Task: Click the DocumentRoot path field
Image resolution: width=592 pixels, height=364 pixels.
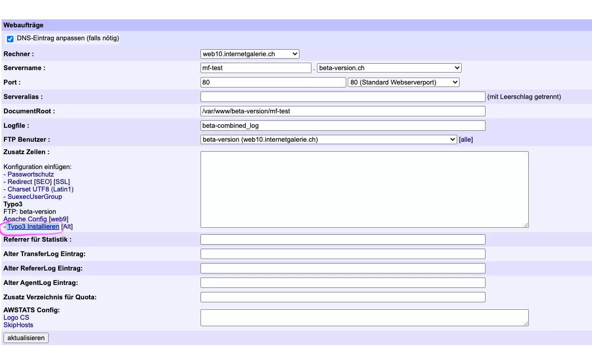Action: 342,111
